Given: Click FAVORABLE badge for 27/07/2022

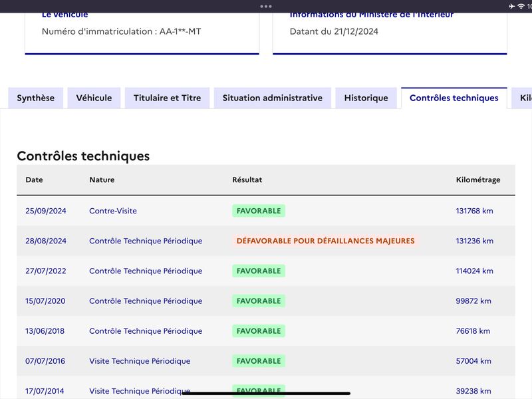Looking at the screenshot, I should tap(259, 271).
